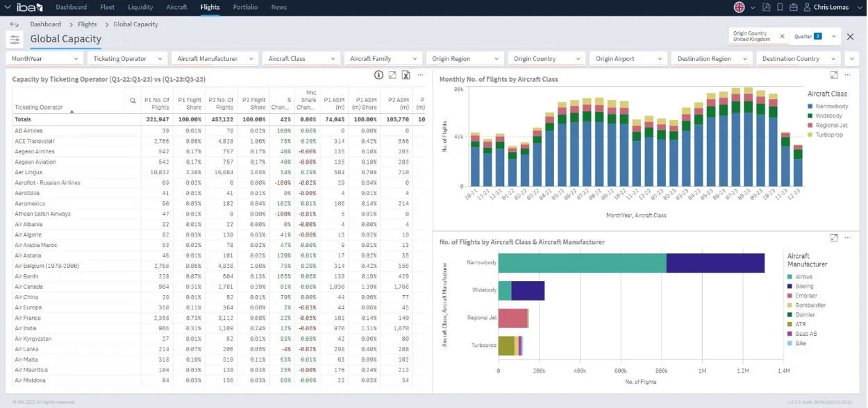Expand the Capacity table to full screen
Screen dimensions: 868x408
tap(392, 75)
